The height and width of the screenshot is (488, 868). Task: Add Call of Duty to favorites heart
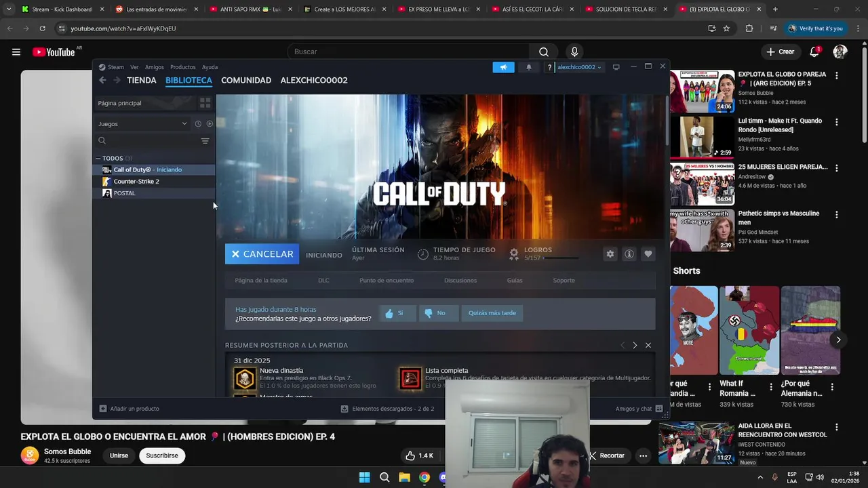point(648,253)
